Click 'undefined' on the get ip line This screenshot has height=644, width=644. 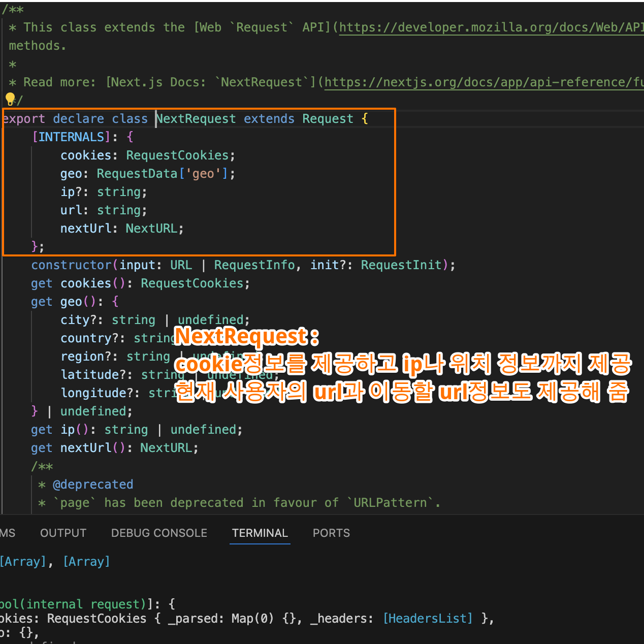(x=203, y=430)
